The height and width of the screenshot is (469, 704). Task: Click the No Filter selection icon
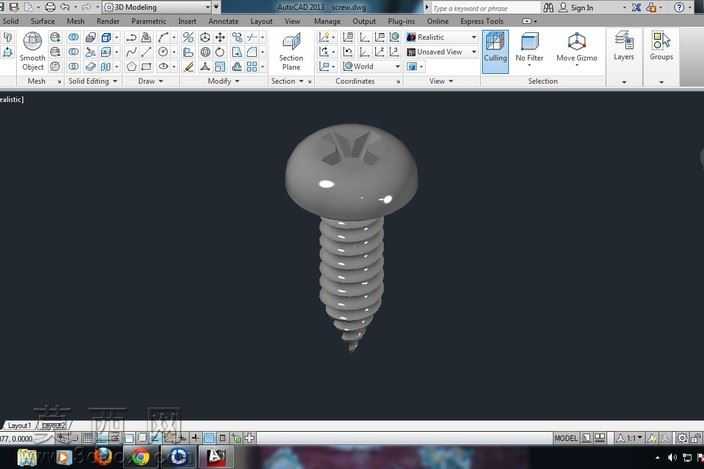click(529, 48)
